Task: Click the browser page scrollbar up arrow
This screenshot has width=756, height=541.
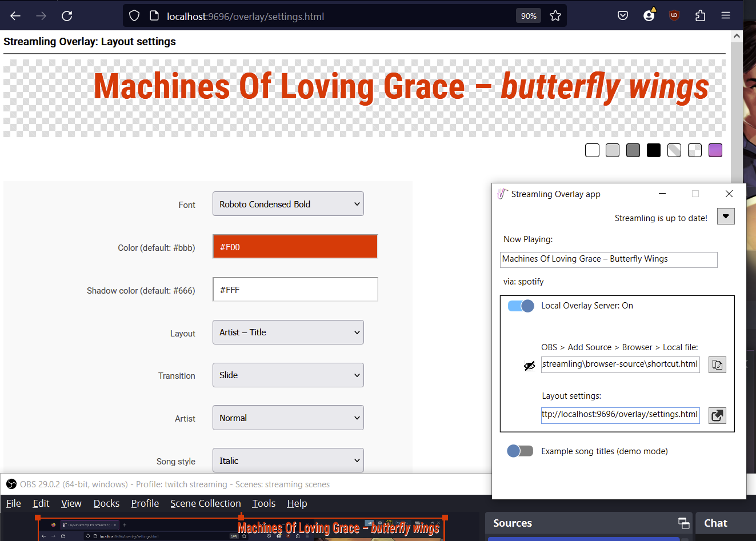Action: click(737, 36)
